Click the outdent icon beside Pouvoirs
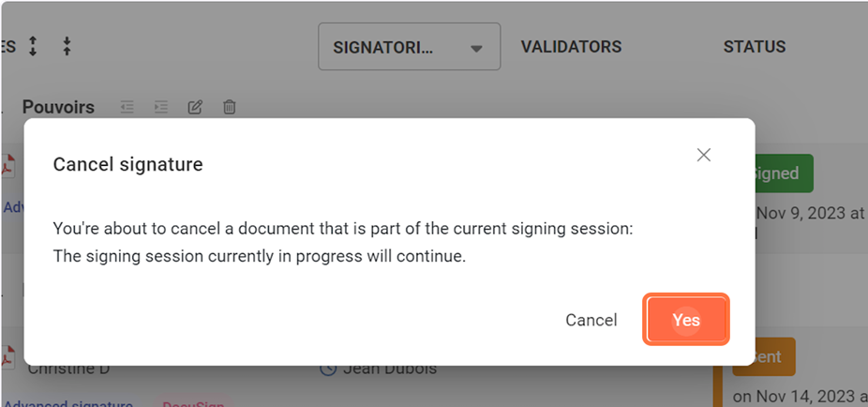The image size is (868, 407). (127, 108)
